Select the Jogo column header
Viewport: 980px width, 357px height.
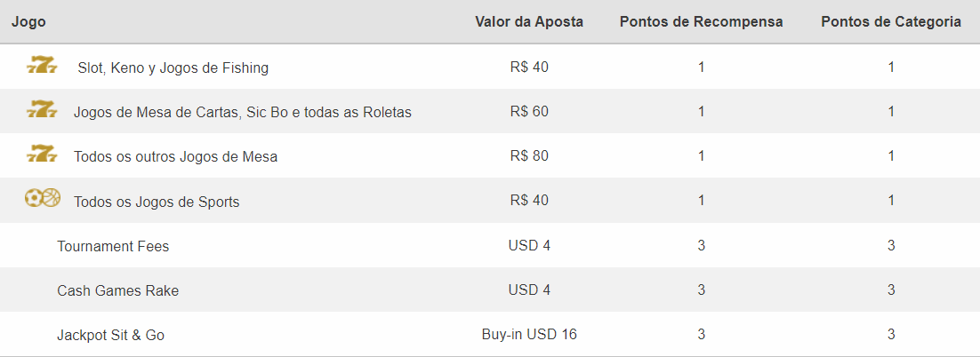tap(28, 22)
